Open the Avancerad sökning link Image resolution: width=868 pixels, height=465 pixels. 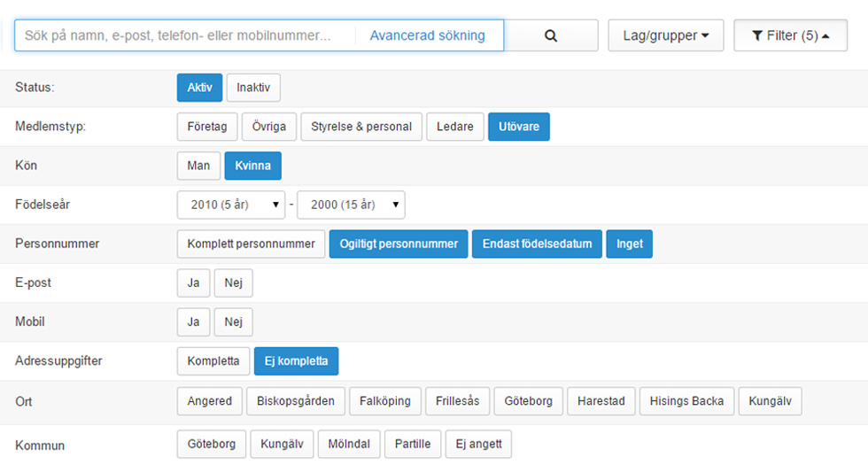click(x=427, y=36)
